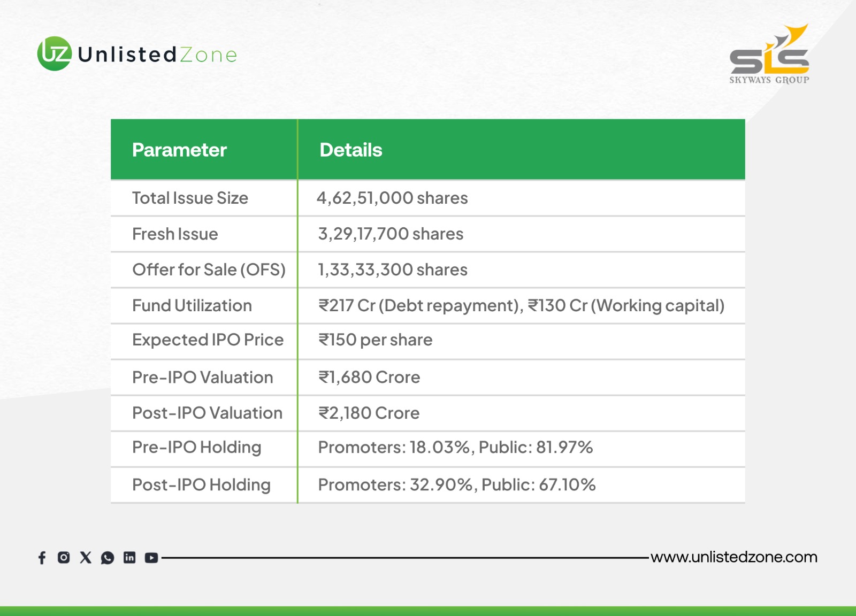
Task: Select the Fund Utilization details text
Action: pos(521,306)
